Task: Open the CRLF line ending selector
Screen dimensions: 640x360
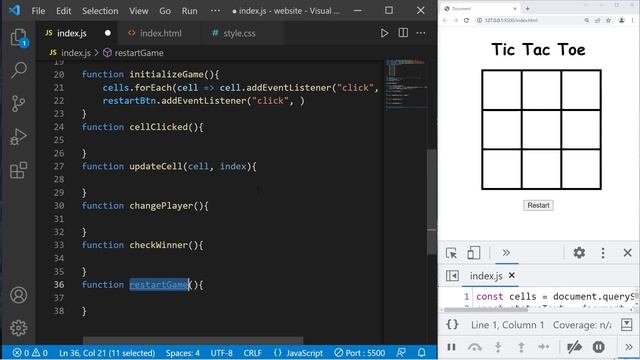Action: pos(252,353)
